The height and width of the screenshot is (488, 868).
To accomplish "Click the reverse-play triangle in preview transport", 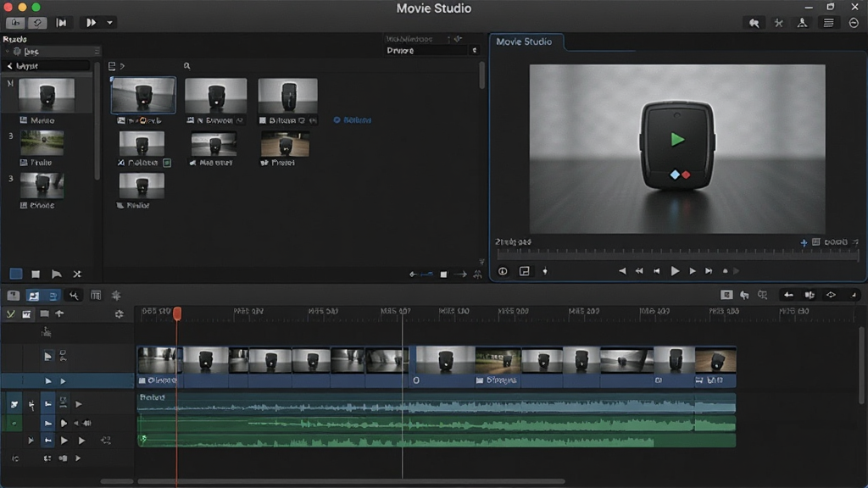I will [622, 271].
